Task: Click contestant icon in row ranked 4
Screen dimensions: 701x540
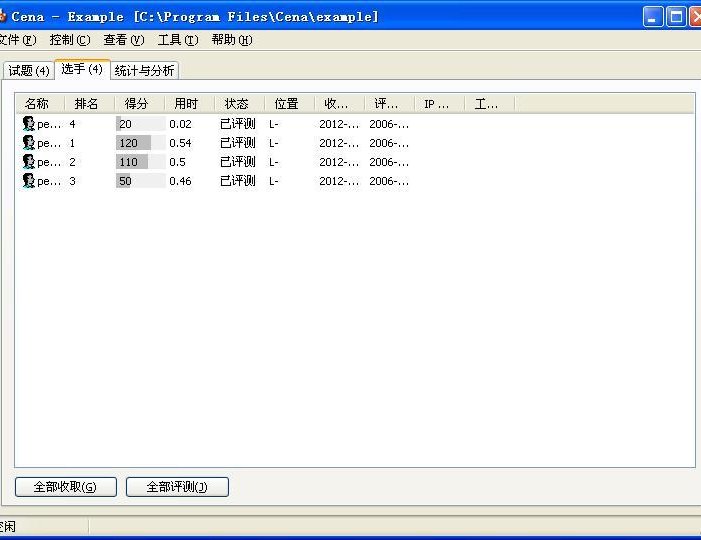Action: (x=29, y=124)
